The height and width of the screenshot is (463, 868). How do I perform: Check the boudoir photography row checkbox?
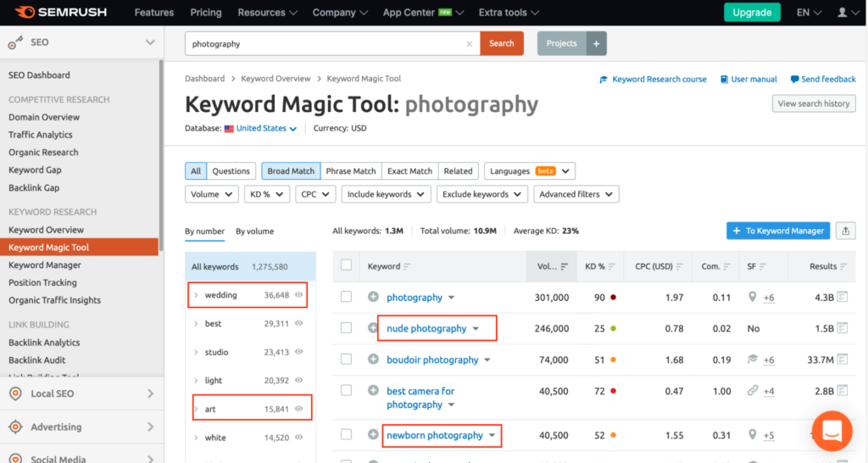click(347, 359)
